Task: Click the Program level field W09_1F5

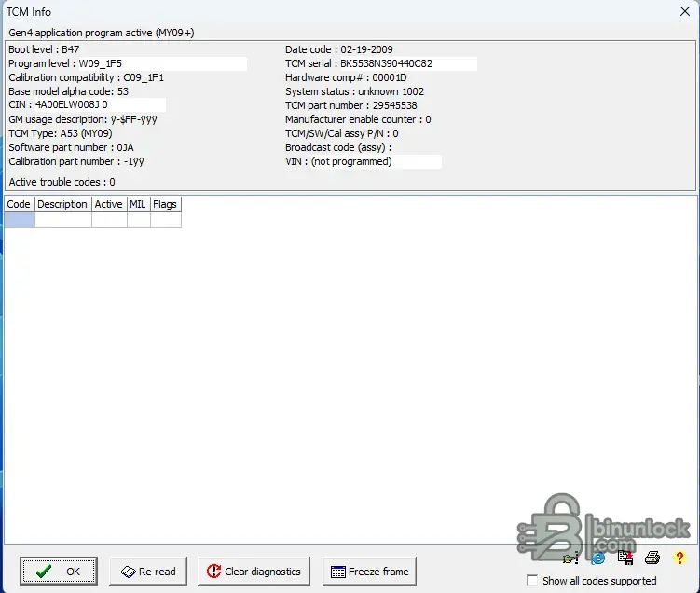Action: [162, 63]
